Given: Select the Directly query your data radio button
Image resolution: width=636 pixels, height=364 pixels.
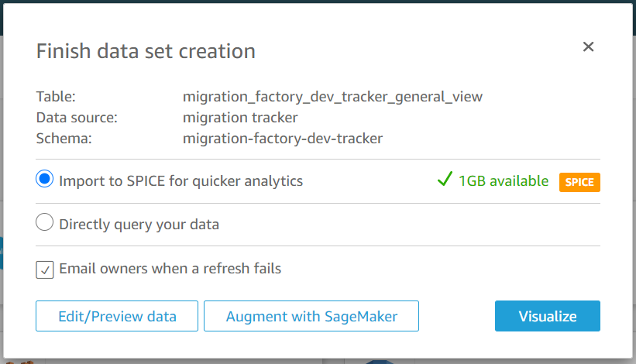Looking at the screenshot, I should coord(45,222).
